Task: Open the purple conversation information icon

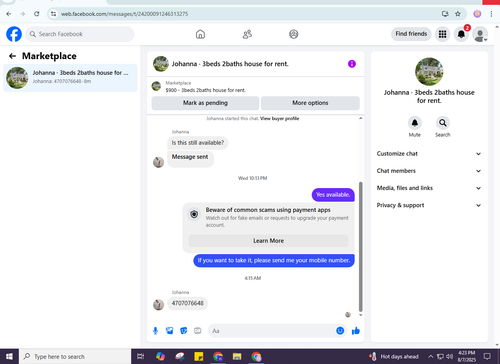Action: click(352, 64)
